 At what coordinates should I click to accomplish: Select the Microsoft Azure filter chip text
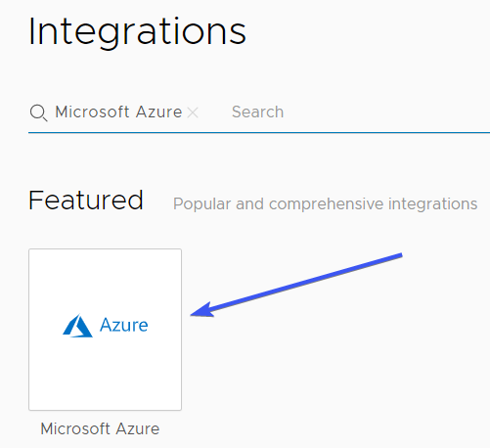pyautogui.click(x=118, y=112)
